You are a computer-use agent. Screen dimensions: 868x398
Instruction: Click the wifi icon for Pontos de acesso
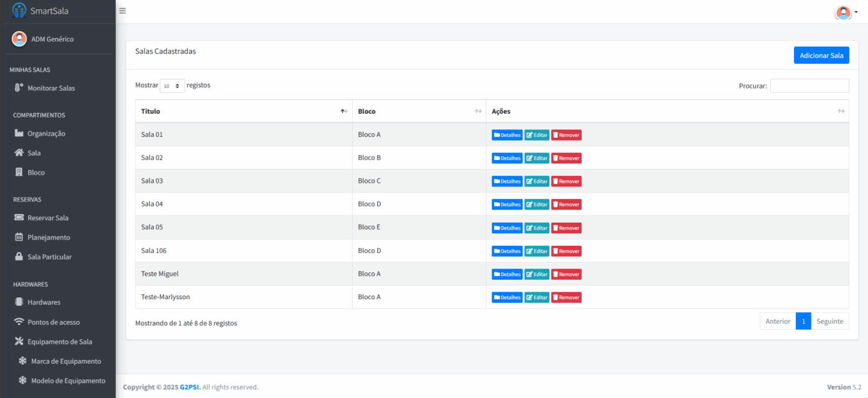click(x=19, y=322)
